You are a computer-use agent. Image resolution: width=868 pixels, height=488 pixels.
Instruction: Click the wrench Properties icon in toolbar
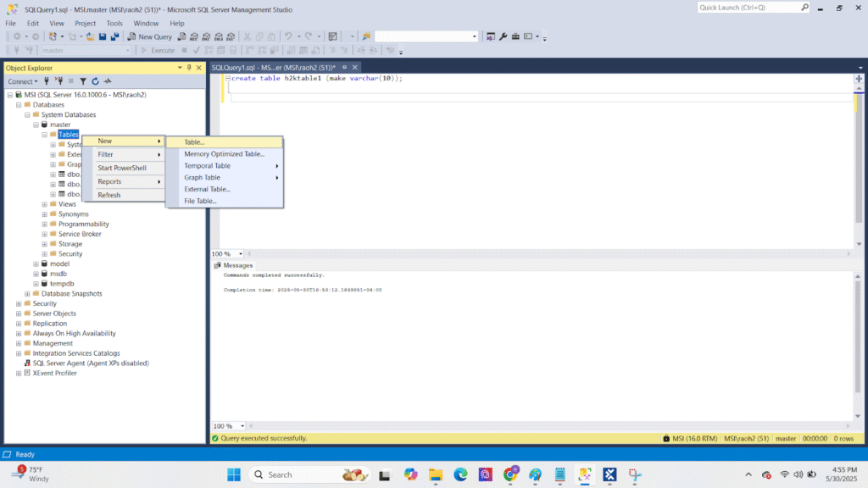[x=503, y=36]
